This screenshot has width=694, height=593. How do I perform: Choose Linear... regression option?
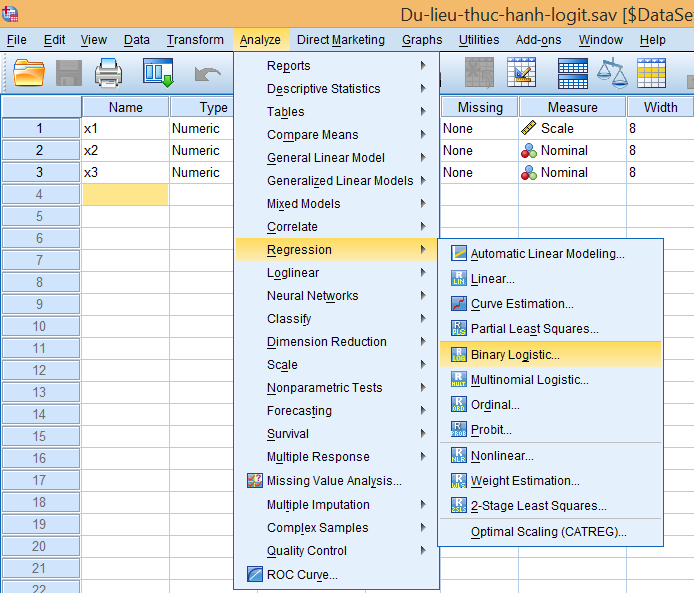(551, 279)
